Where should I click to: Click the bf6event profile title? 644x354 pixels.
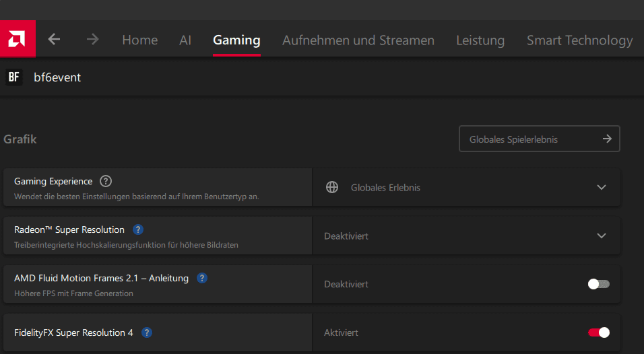pos(57,77)
